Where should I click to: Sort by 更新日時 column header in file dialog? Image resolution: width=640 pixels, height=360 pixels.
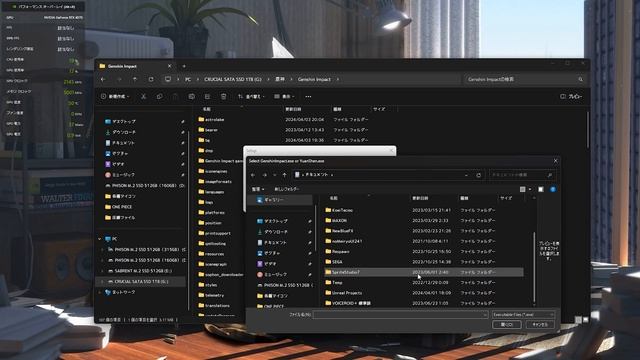(x=420, y=198)
